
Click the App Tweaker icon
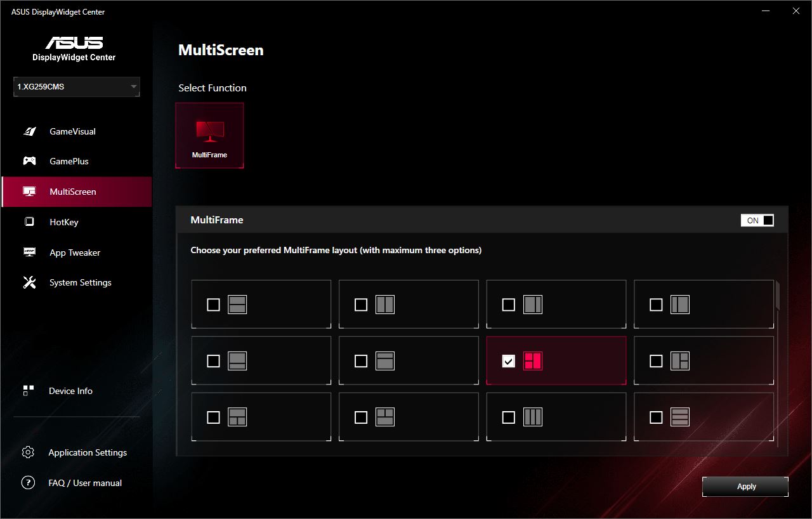(x=29, y=253)
